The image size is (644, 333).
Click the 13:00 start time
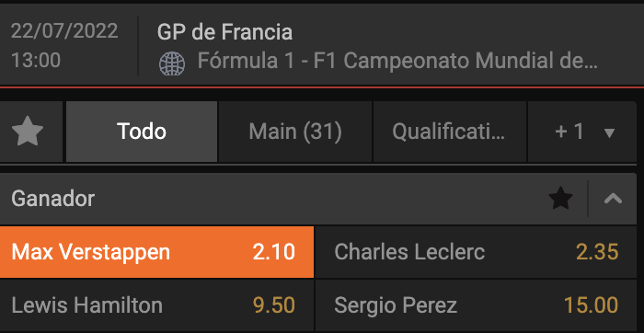point(36,61)
